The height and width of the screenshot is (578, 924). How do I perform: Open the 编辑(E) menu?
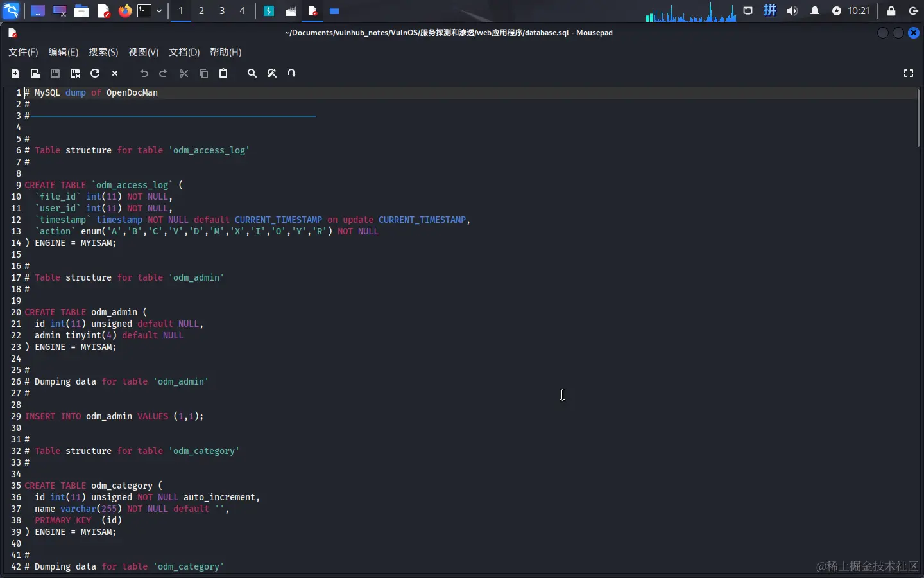64,52
